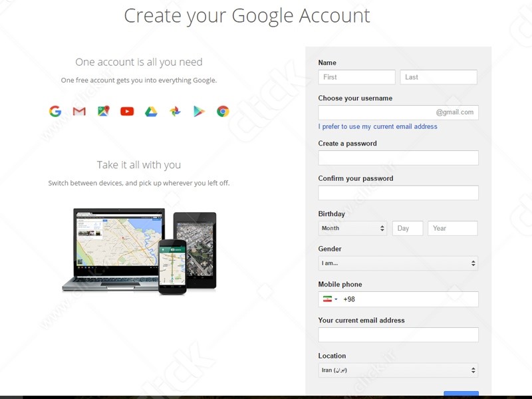This screenshot has width=532, height=399.
Task: Click the Chrome browser icon
Action: click(x=223, y=112)
